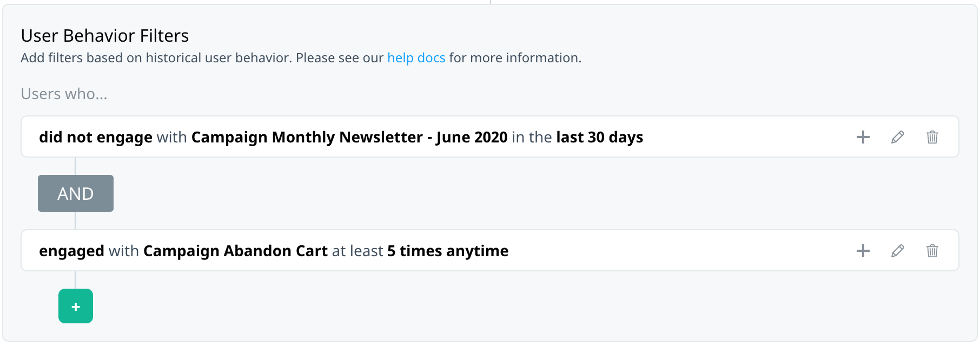Select 'in the' text in newsletter filter
980x345 pixels.
tap(532, 138)
